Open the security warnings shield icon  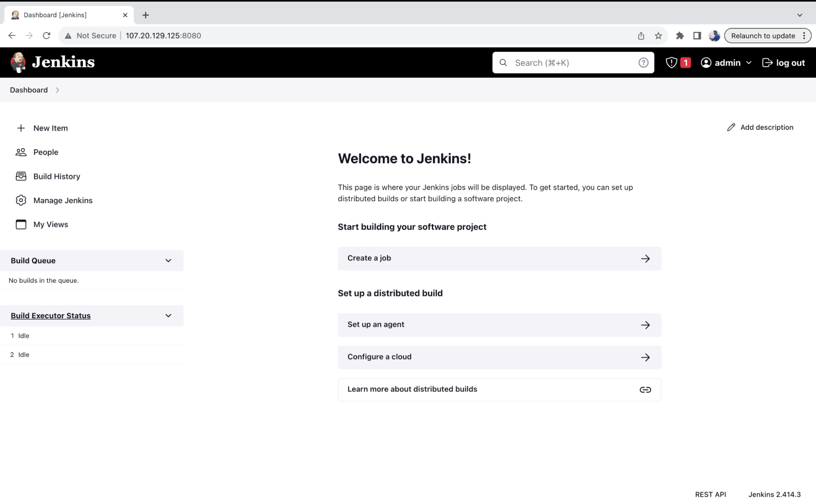[671, 62]
